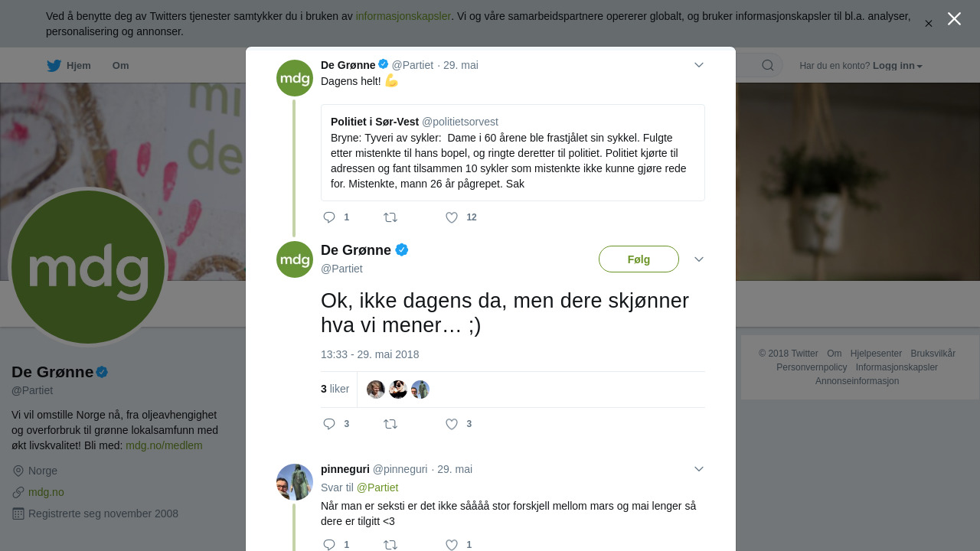
Task: Click the Twitter bird Hjem icon
Action: tap(54, 66)
